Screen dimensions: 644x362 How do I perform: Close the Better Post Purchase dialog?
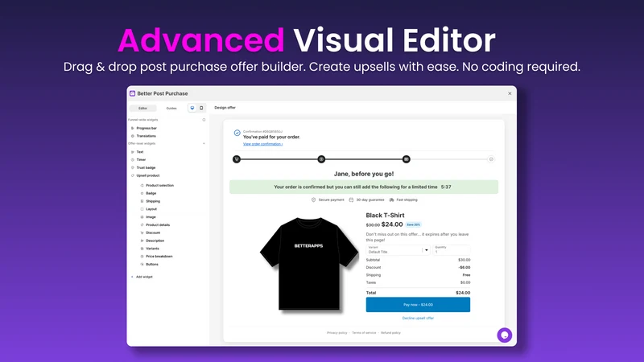tap(510, 93)
